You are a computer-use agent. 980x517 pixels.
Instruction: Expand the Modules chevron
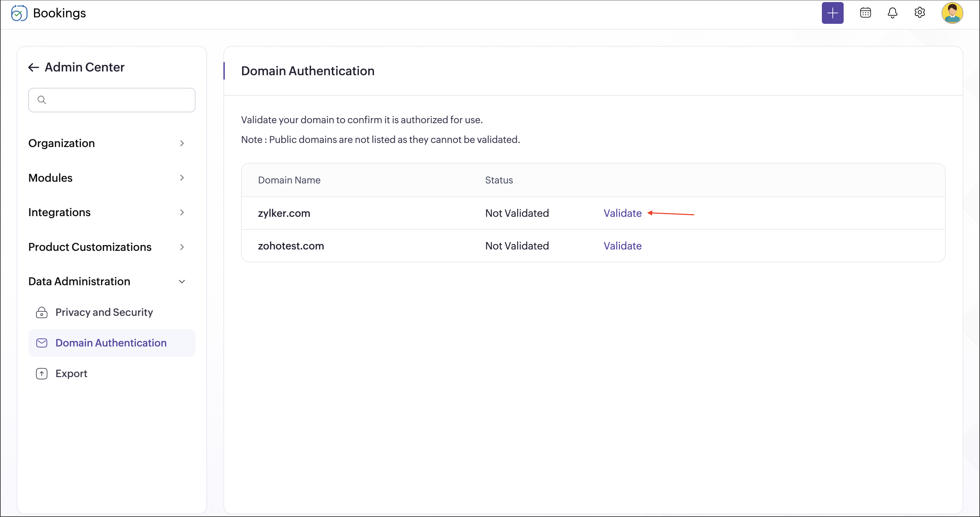[x=182, y=178]
